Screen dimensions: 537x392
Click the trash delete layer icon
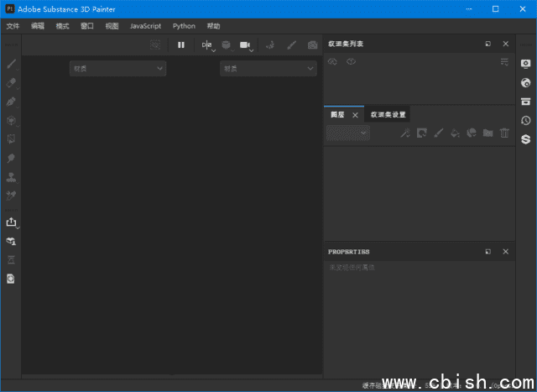(x=504, y=133)
